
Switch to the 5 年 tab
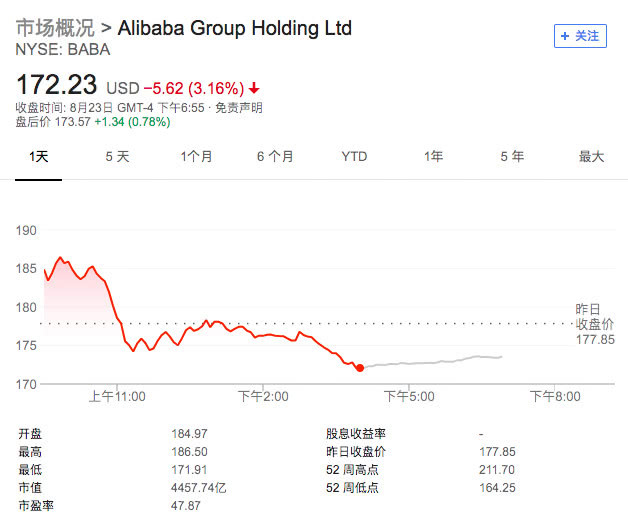(x=512, y=157)
